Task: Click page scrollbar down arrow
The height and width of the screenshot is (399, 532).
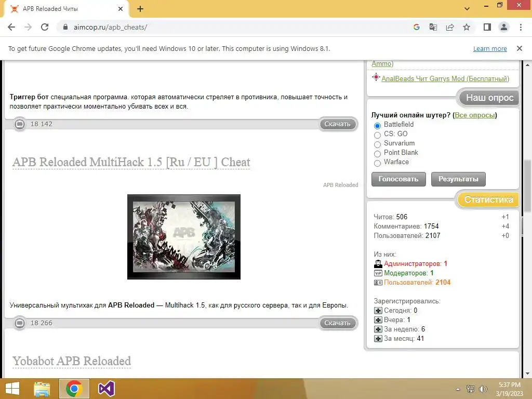Action: click(x=528, y=374)
